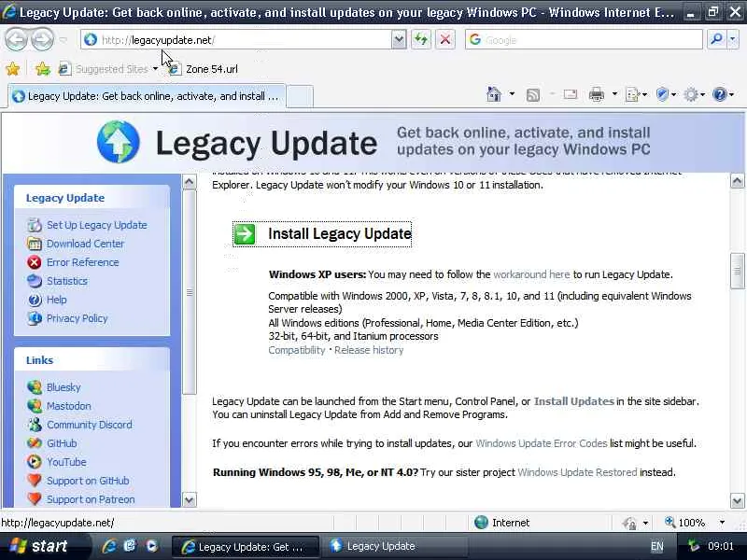Click the sidebar scrollbar thumb
The image size is (747, 560).
pos(190,292)
